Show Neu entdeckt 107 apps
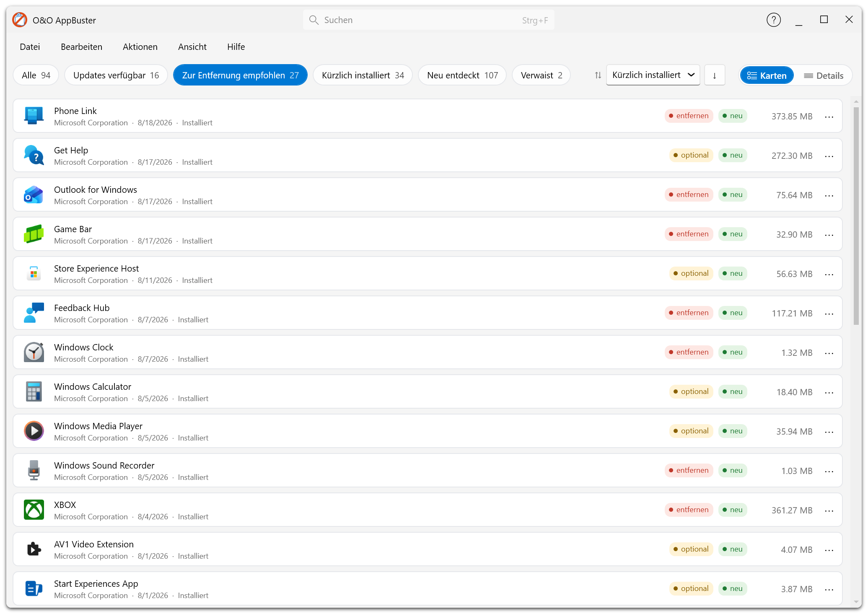Screen dimensions: 868x614 pyautogui.click(x=462, y=75)
